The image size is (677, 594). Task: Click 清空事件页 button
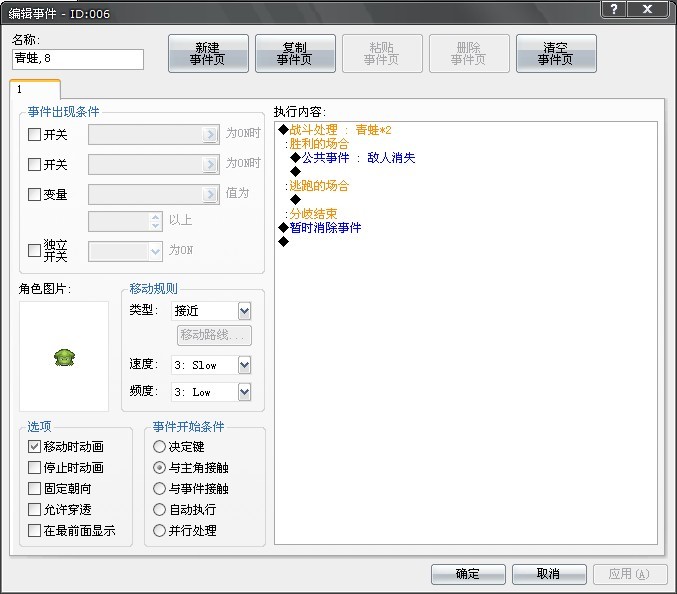556,54
